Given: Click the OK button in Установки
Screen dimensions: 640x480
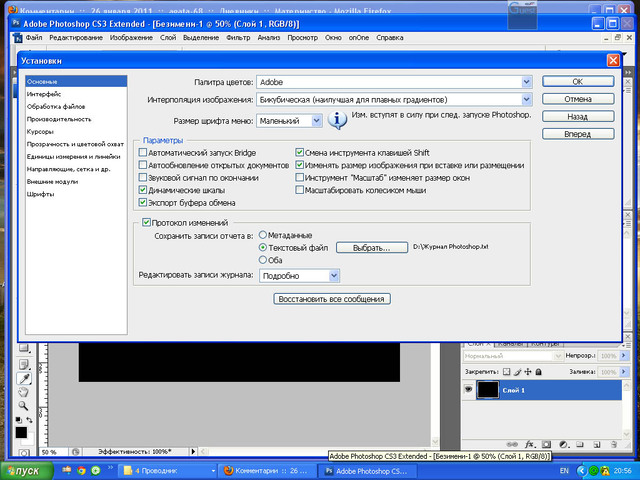Looking at the screenshot, I should [x=578, y=81].
